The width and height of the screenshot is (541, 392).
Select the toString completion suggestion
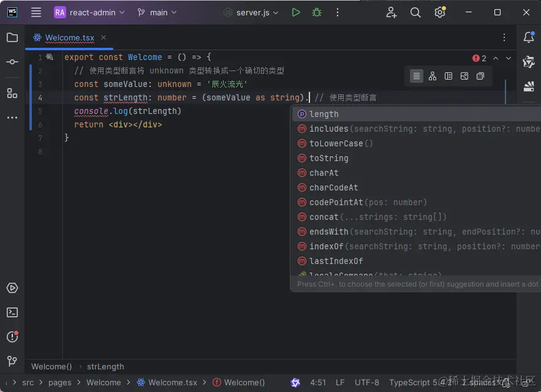pos(417,158)
